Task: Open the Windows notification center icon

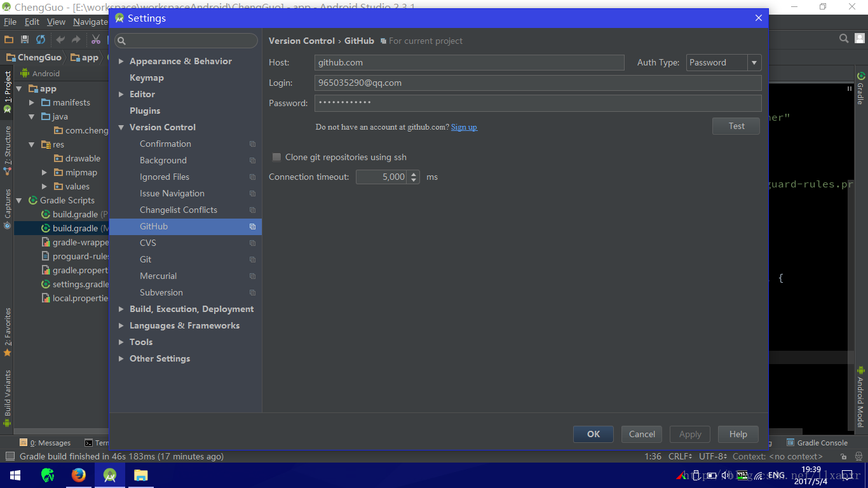Action: point(846,475)
